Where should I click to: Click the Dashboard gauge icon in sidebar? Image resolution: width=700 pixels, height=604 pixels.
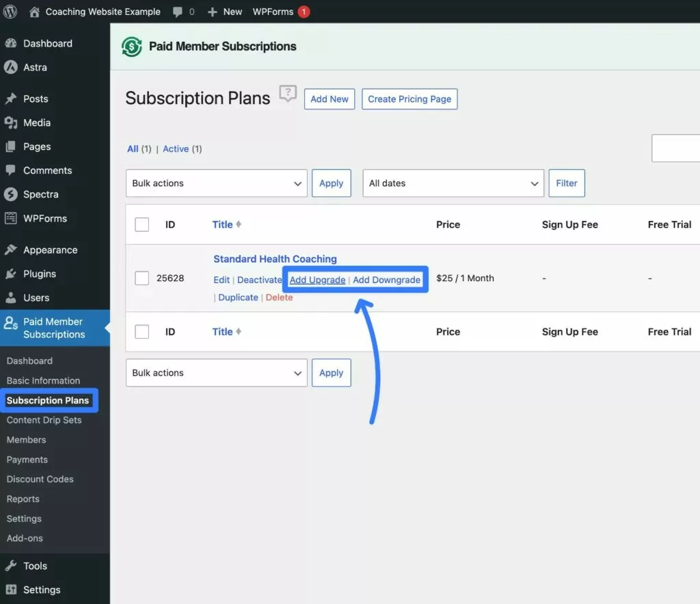pyautogui.click(x=11, y=43)
